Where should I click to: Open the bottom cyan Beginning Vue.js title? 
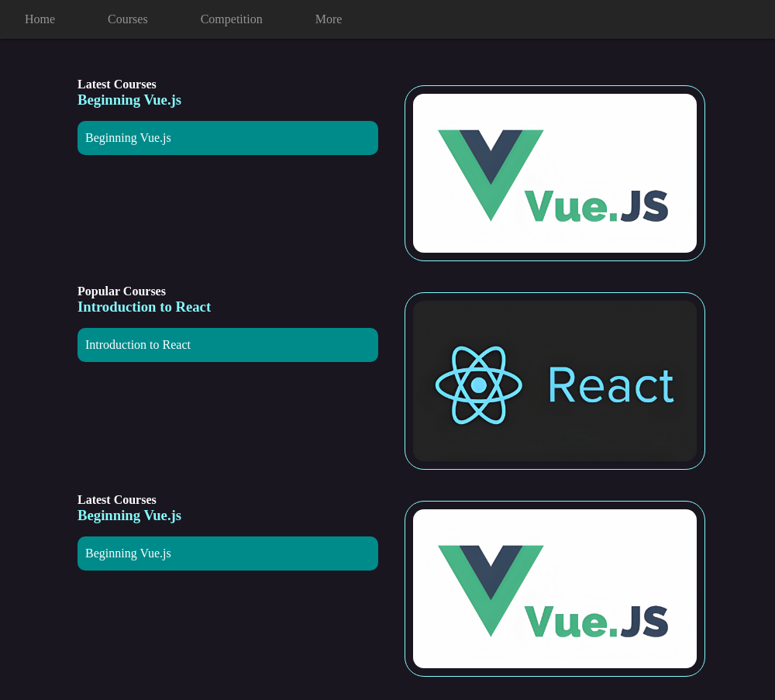[129, 516]
